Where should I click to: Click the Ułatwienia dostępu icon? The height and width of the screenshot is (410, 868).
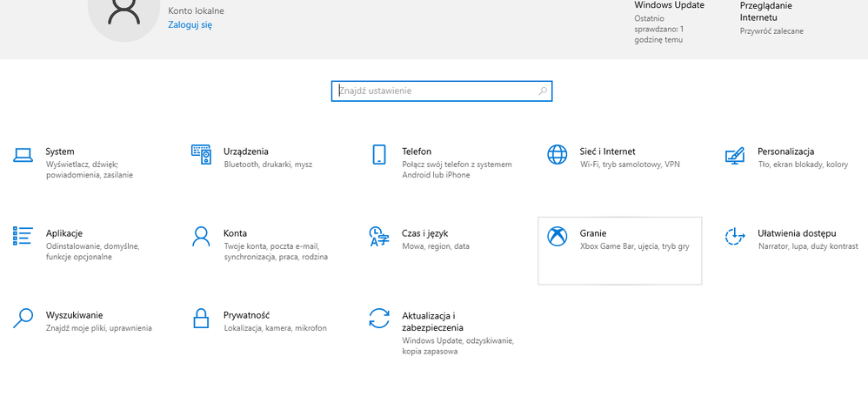tap(735, 236)
